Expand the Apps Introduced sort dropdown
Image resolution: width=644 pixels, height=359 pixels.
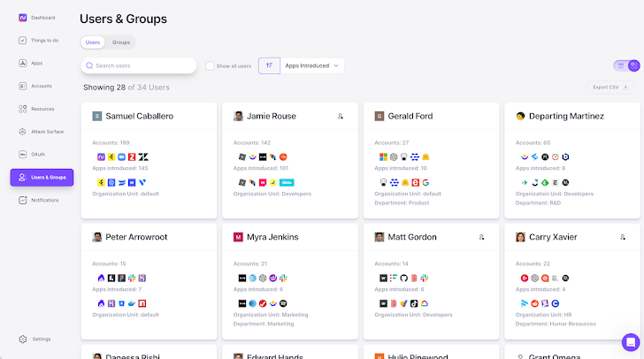coord(312,65)
